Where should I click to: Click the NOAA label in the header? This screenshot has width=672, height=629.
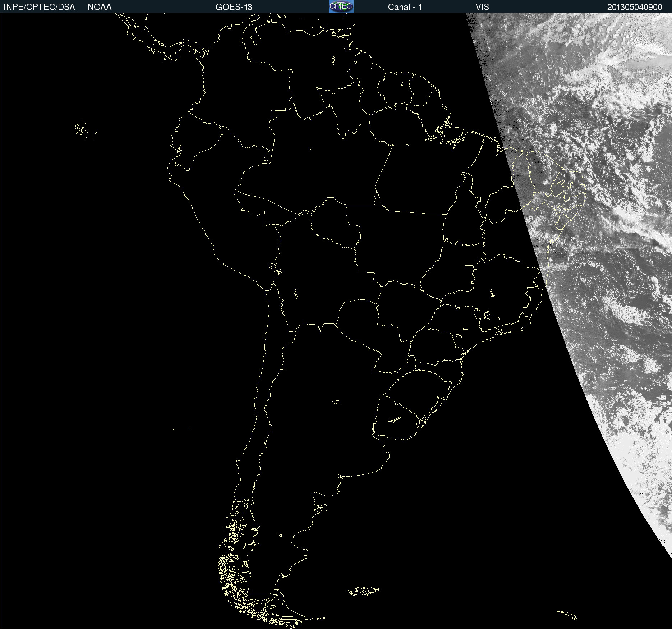tap(100, 7)
